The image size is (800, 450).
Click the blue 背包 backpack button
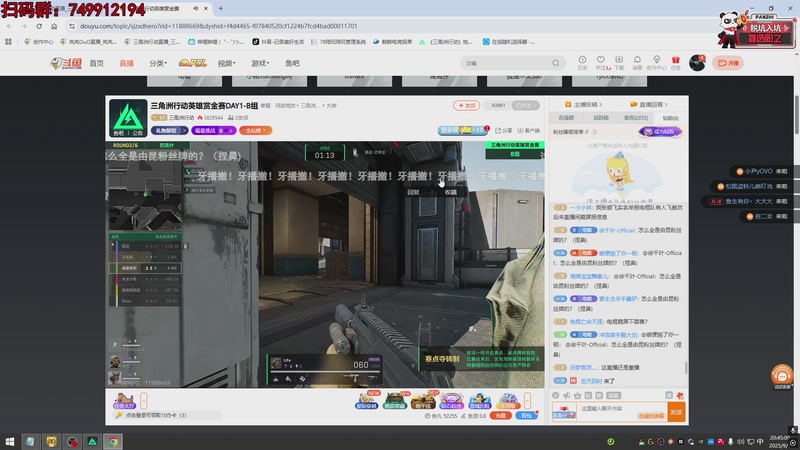[526, 415]
